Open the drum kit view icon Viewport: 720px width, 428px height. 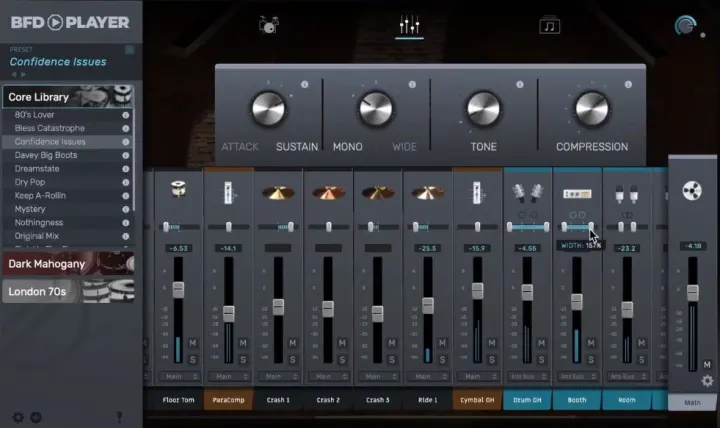point(269,24)
